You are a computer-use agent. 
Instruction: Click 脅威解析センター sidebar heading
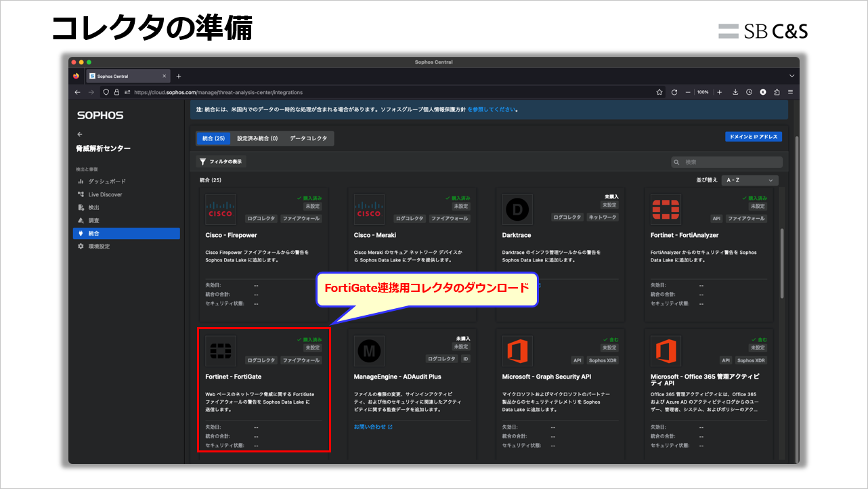click(104, 148)
